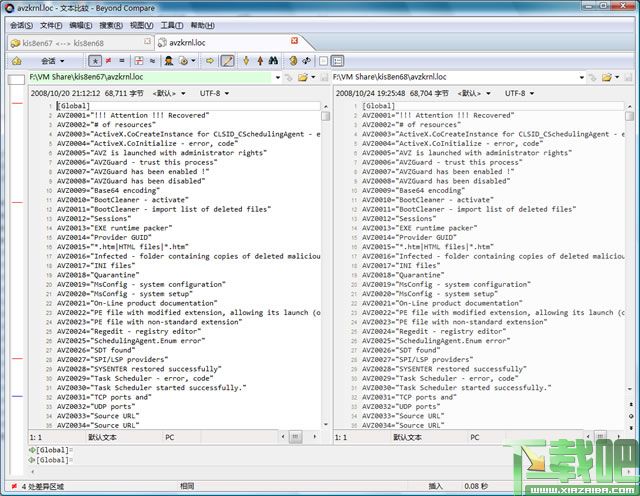The width and height of the screenshot is (640, 496).
Task: Click left line AVZ0026="SDT found"
Action: (96, 350)
